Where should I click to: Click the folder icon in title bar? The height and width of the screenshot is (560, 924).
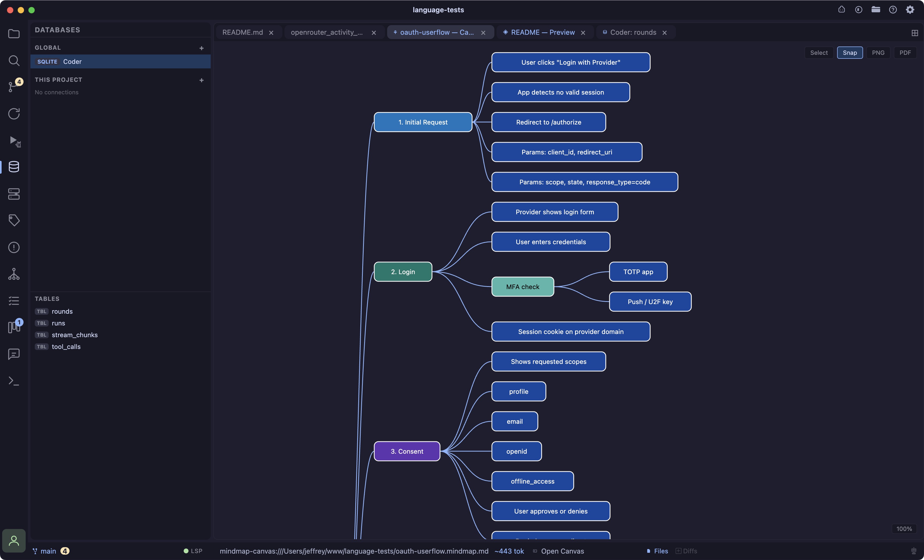876,9
